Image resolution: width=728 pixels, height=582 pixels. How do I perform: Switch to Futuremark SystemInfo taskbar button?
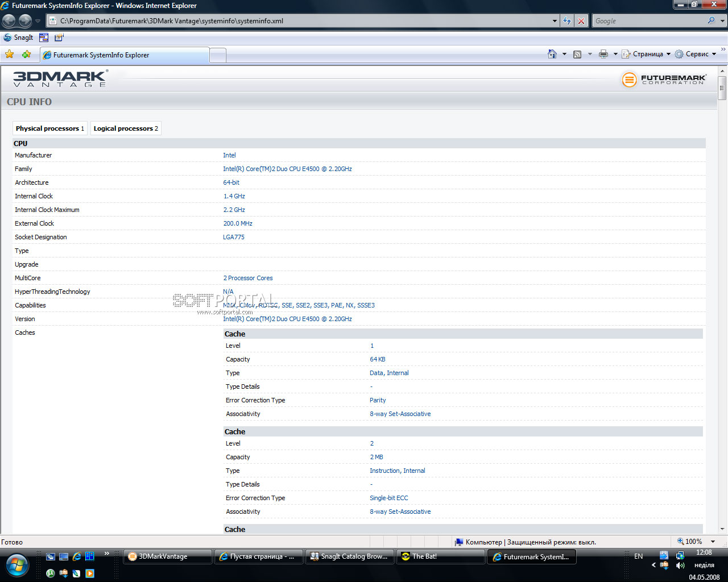coord(532,556)
